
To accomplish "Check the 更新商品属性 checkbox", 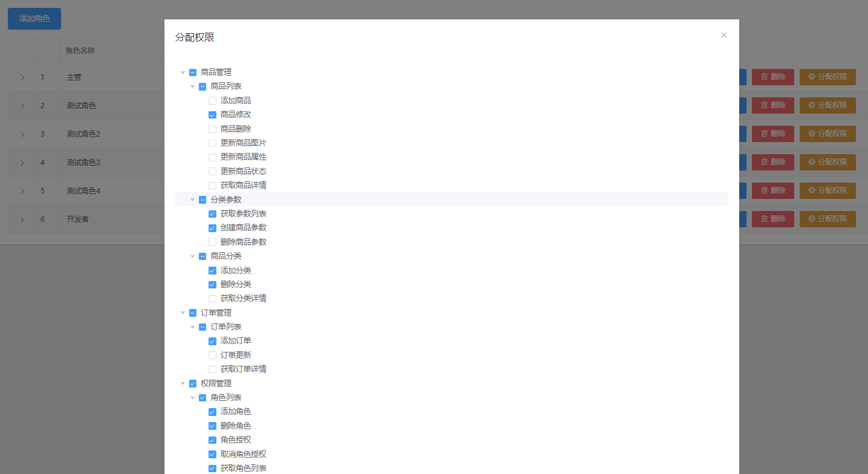I will [x=212, y=157].
